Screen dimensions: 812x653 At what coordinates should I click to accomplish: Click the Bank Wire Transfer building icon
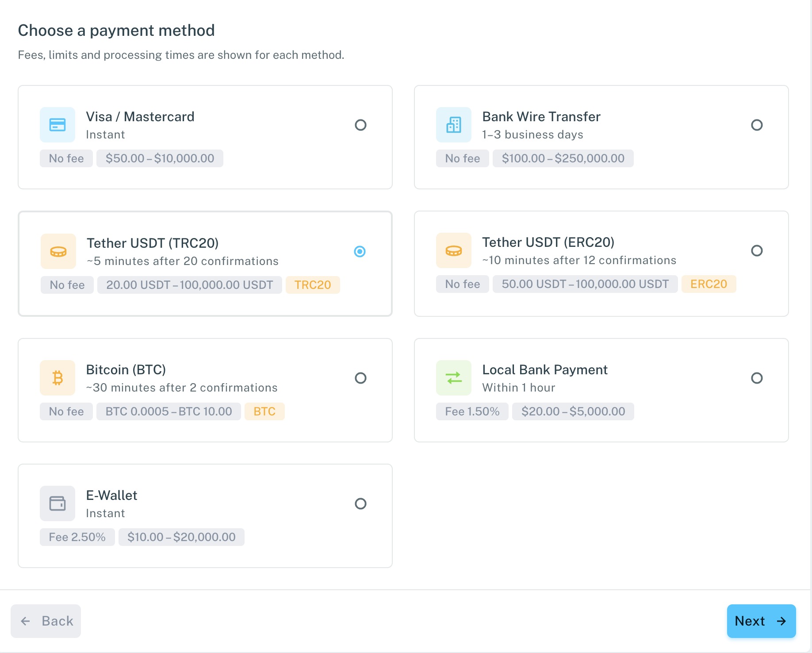pos(454,125)
